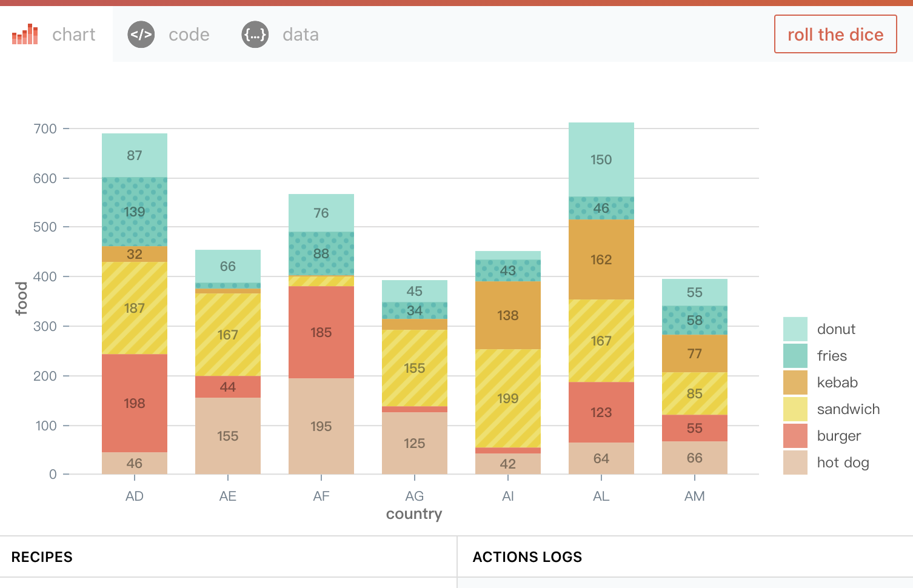Screen dimensions: 913x588
Task: Open the data tab
Action: click(x=281, y=34)
